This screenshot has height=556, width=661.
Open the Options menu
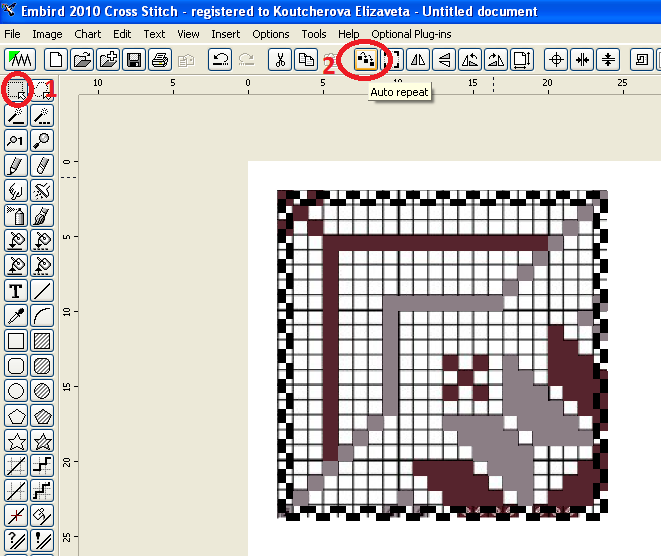click(270, 34)
